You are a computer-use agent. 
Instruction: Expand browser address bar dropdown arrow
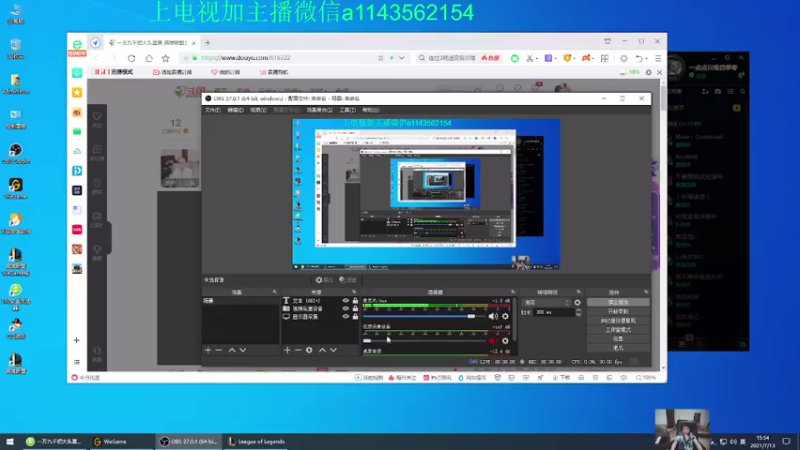(402, 58)
